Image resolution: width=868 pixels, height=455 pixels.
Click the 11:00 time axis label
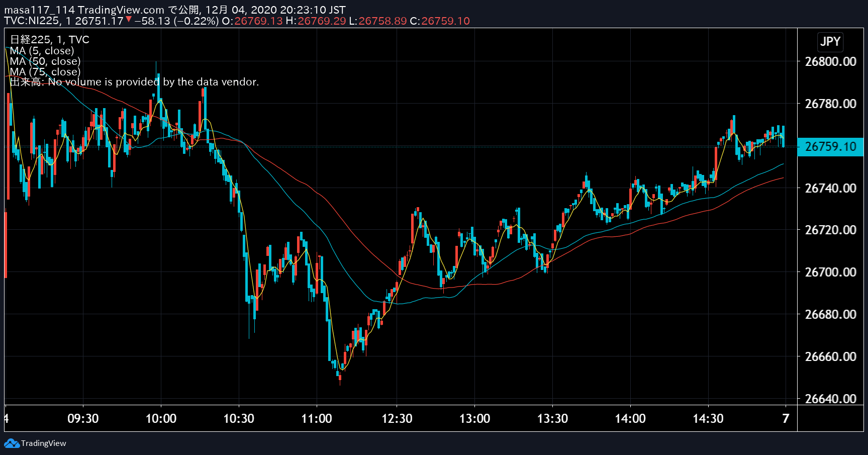[317, 419]
